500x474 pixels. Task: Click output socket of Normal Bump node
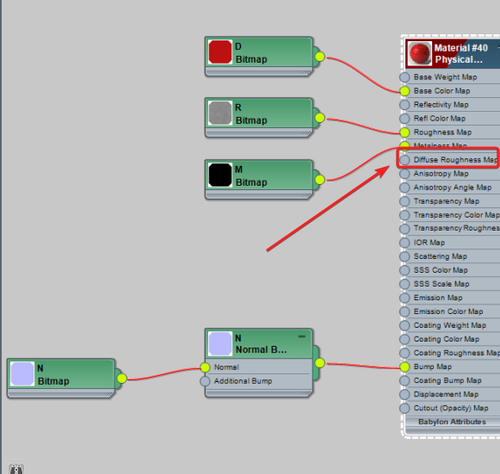click(320, 363)
